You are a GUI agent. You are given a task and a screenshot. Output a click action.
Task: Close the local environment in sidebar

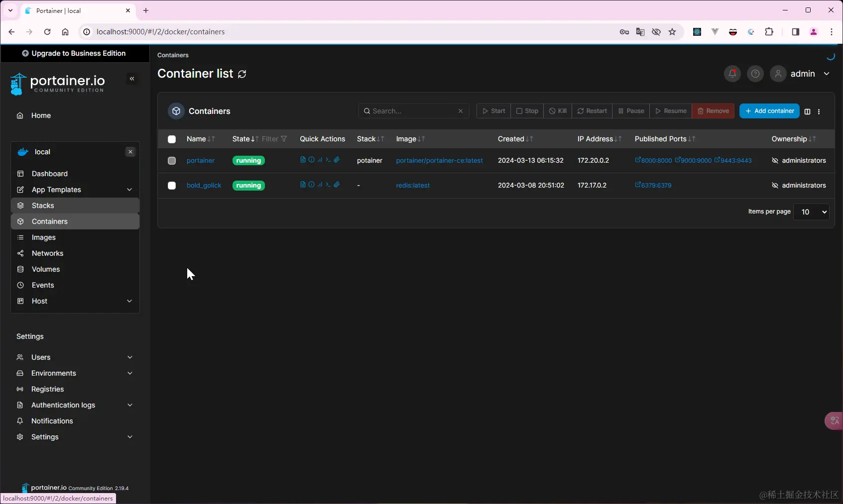pyautogui.click(x=130, y=152)
